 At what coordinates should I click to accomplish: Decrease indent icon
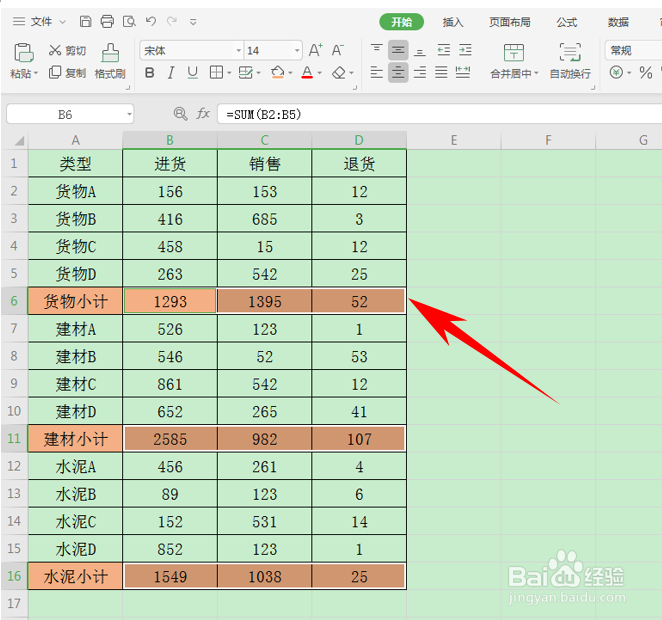click(x=443, y=51)
